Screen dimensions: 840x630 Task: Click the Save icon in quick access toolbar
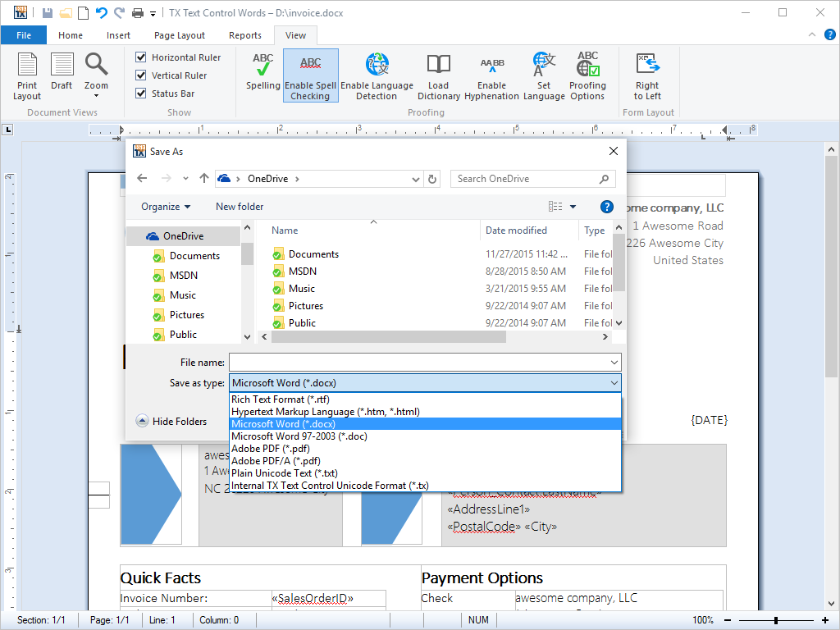(47, 13)
